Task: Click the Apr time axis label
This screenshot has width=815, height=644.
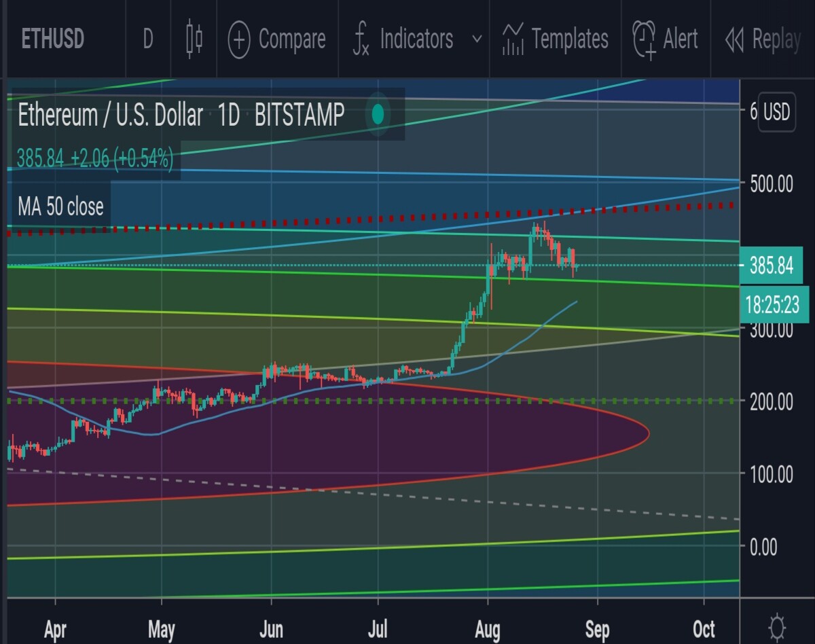Action: 56,630
